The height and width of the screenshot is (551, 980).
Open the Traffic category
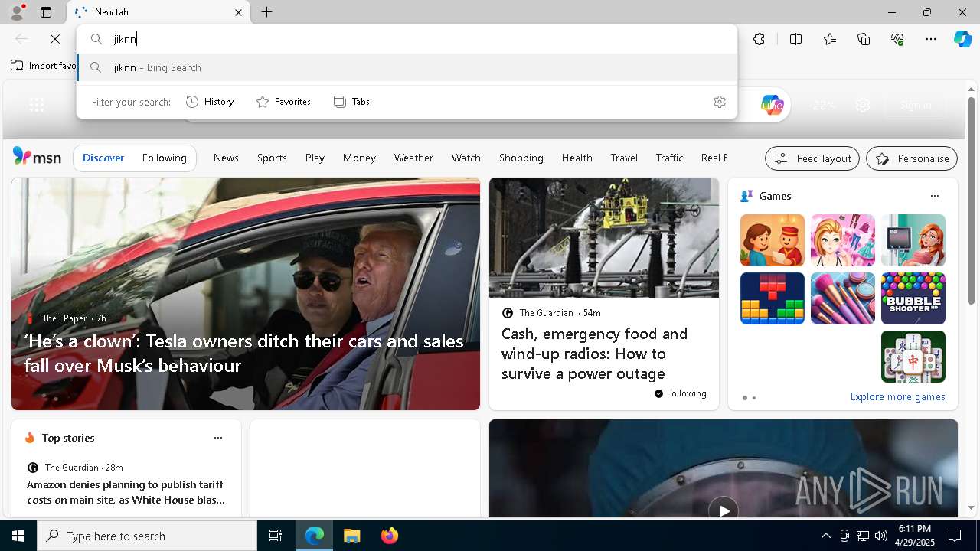point(669,158)
